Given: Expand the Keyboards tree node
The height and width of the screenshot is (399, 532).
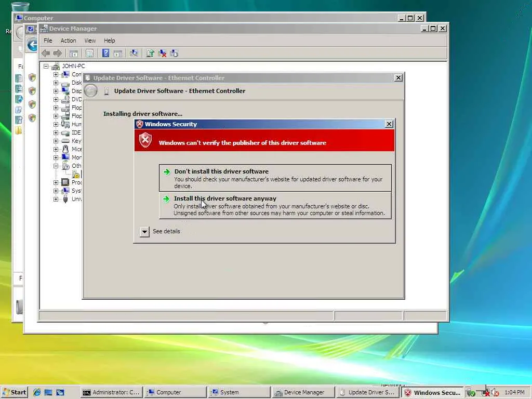Looking at the screenshot, I should 56,141.
